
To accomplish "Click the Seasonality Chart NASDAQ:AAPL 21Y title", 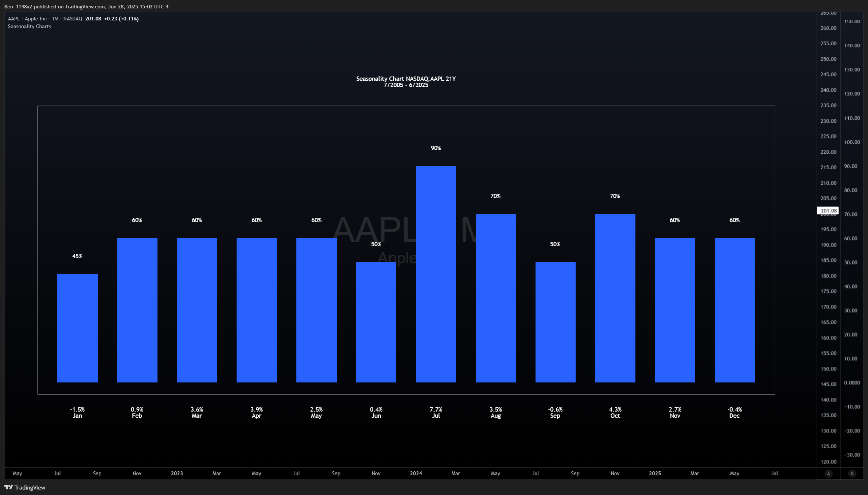I will [x=406, y=79].
